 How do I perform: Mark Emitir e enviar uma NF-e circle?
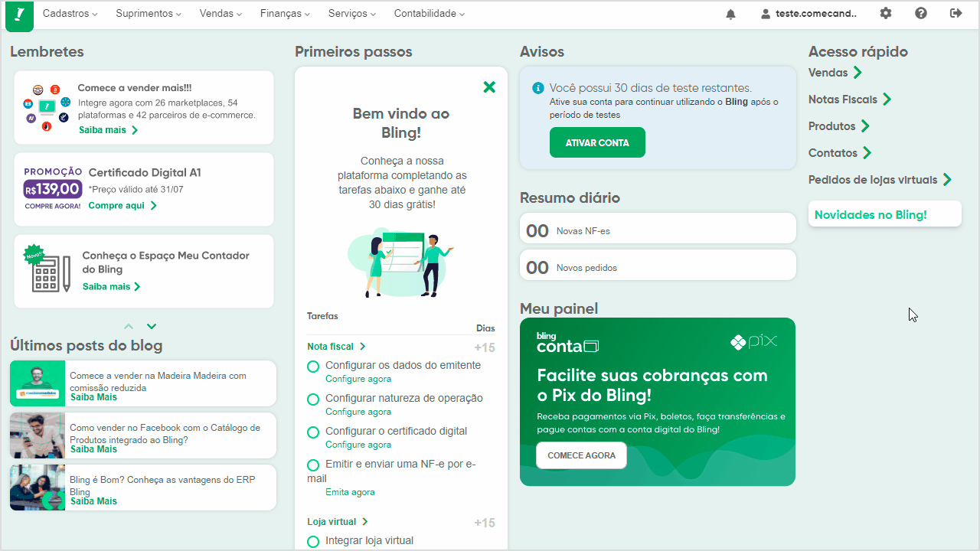click(x=313, y=465)
